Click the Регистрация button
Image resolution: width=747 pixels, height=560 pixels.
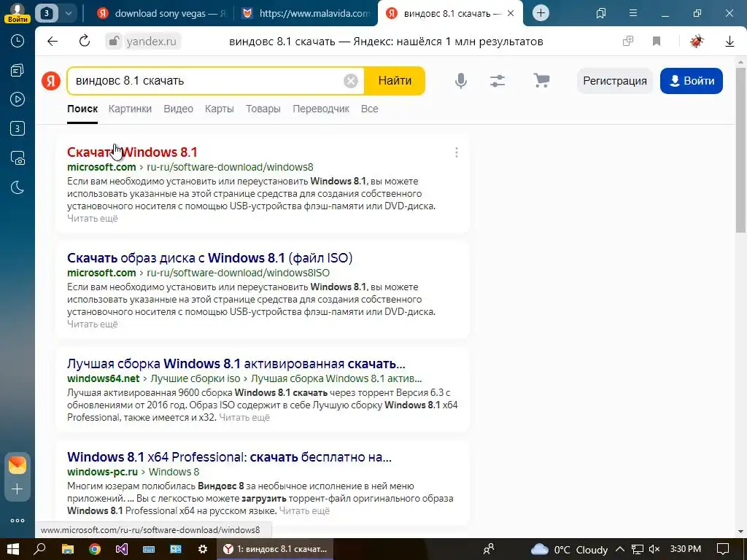click(614, 81)
